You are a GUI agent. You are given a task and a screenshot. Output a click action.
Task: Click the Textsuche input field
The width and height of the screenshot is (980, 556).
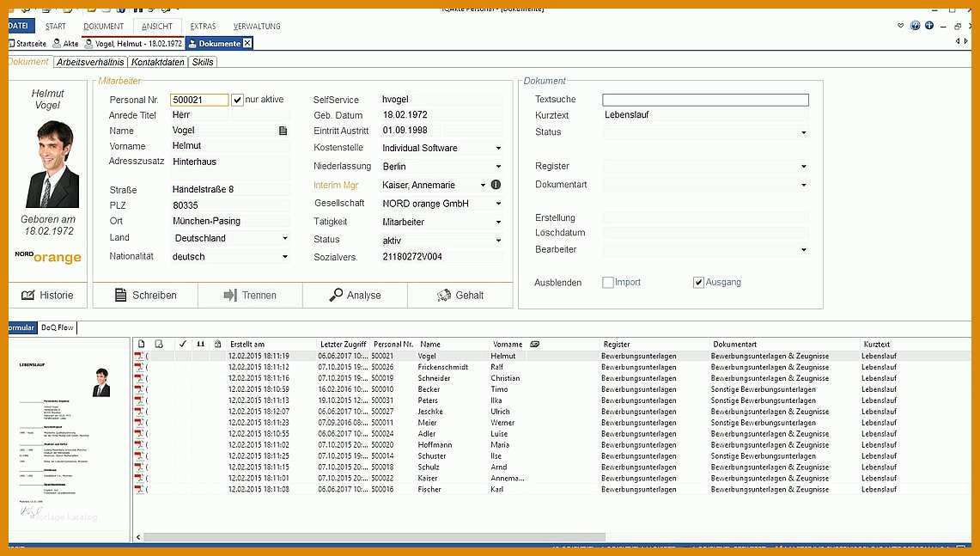point(705,100)
